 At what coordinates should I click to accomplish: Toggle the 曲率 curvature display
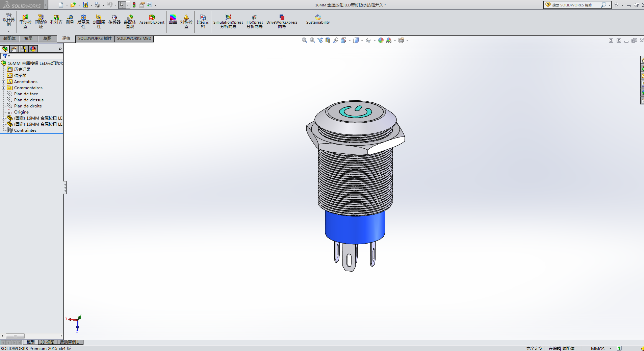pos(173,20)
